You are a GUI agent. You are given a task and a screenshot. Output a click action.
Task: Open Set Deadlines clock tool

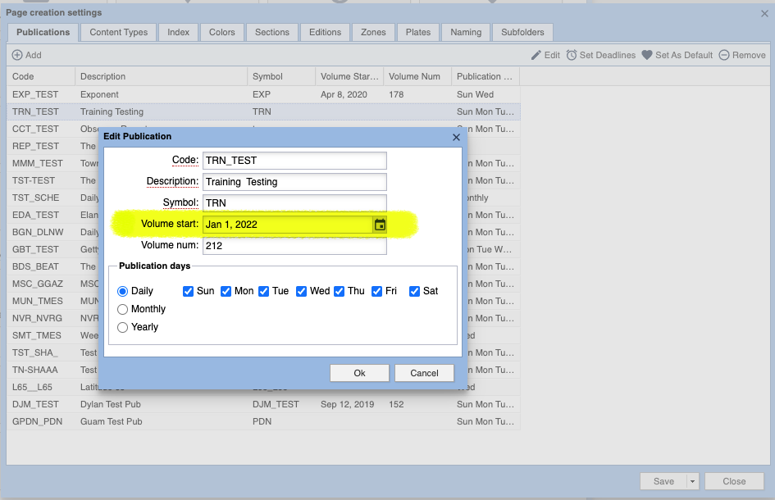pos(601,55)
